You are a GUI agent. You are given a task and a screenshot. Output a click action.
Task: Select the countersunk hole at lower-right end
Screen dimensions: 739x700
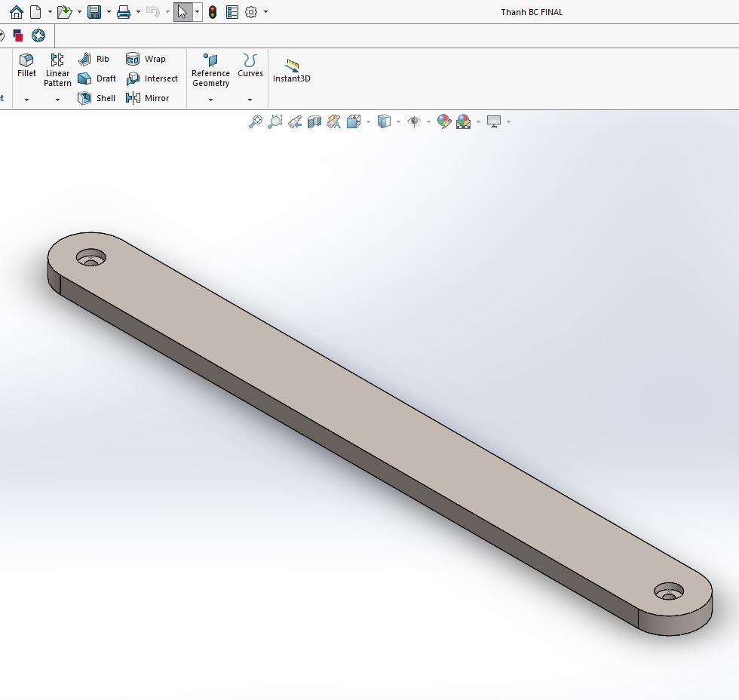coord(670,591)
